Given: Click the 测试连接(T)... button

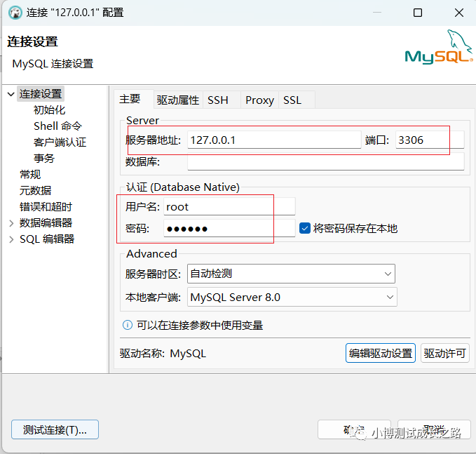Looking at the screenshot, I should point(55,429).
